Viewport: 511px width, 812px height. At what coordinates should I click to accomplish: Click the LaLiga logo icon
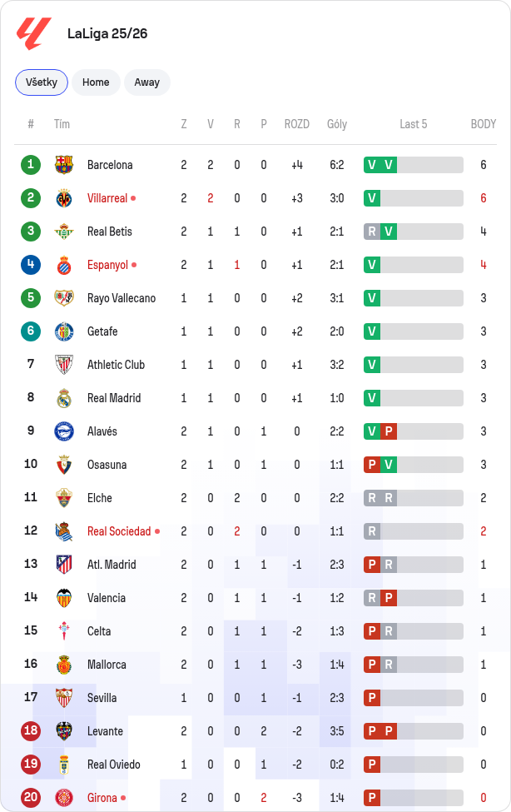34,33
